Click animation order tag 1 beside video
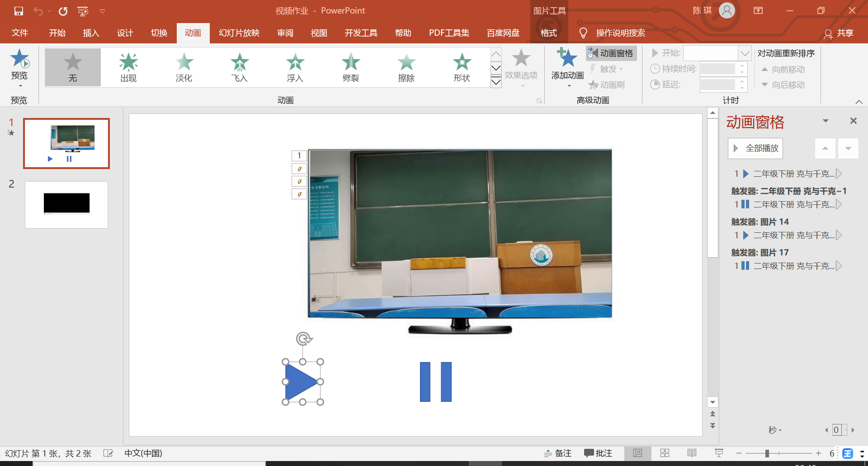 coord(299,155)
